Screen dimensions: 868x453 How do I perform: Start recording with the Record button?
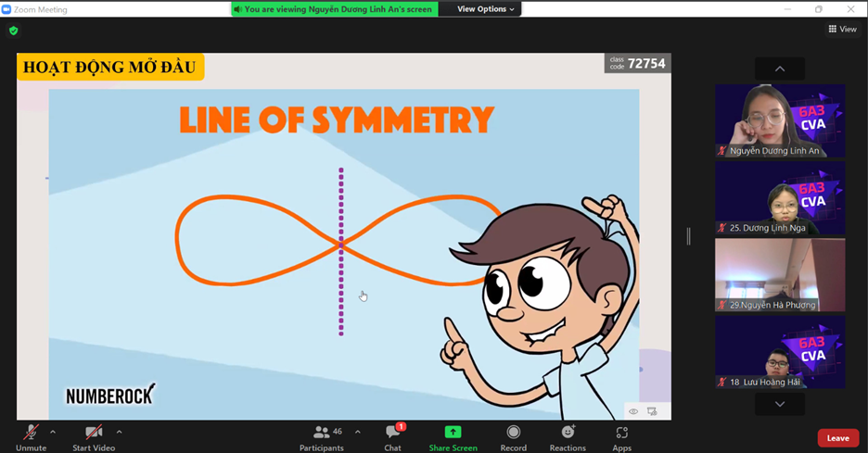tap(513, 434)
